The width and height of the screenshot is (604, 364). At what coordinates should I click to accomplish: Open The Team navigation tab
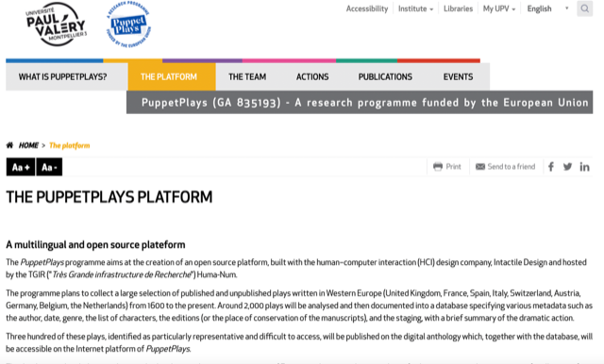click(247, 77)
